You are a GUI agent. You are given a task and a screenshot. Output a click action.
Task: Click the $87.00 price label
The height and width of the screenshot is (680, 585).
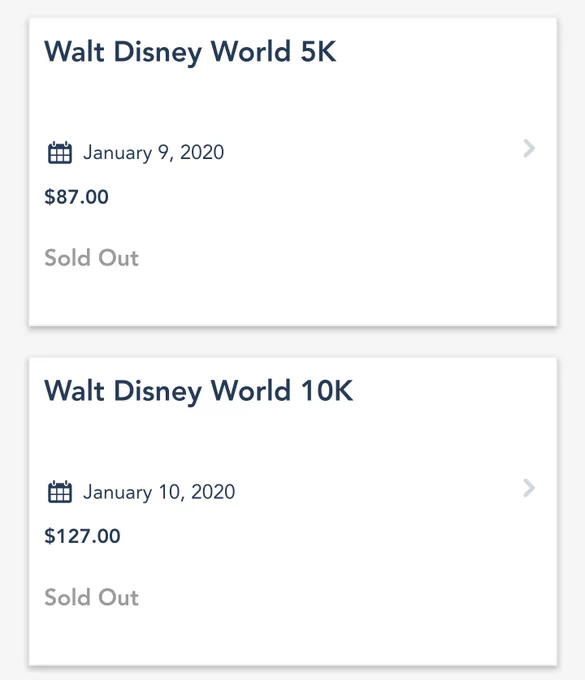coord(76,197)
